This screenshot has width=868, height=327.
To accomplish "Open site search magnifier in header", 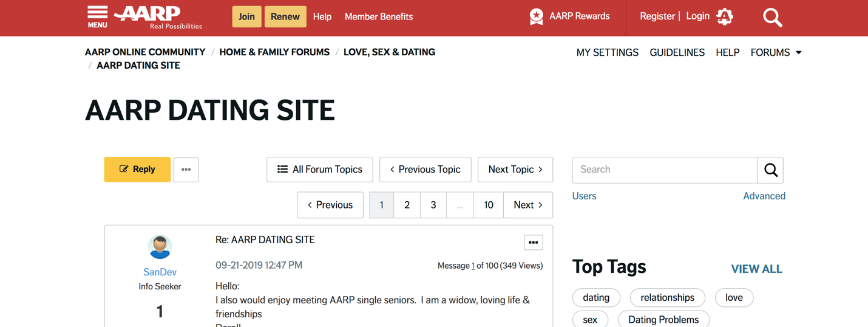I will pos(772,17).
